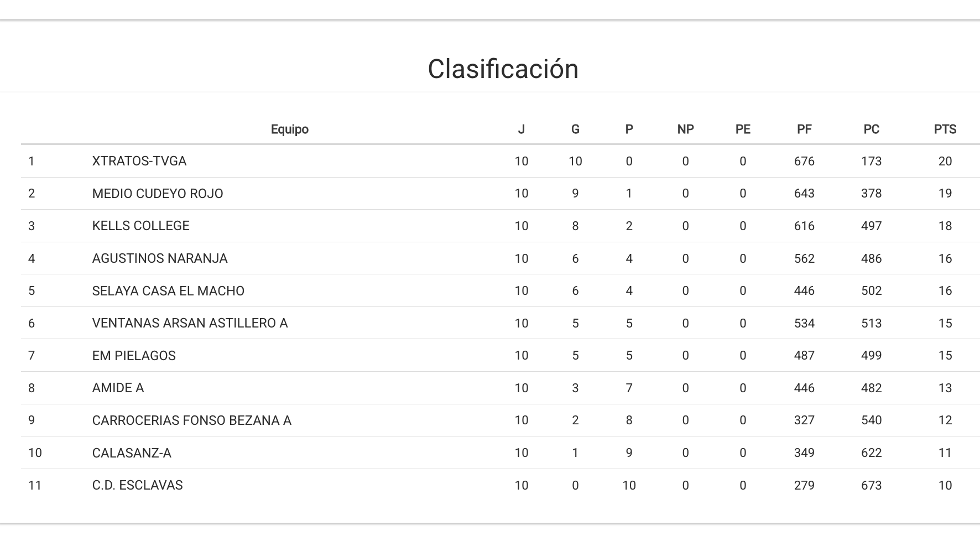The height and width of the screenshot is (546, 980).
Task: Click the PE column header
Action: [x=743, y=129]
